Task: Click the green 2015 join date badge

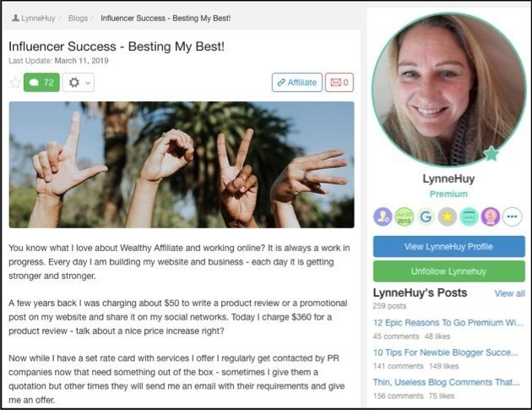Action: pos(404,216)
